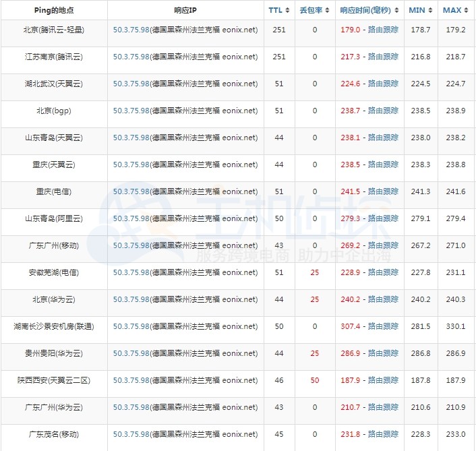Select MAX value 271.0
Viewport: 476px width, 451px height.
456,245
